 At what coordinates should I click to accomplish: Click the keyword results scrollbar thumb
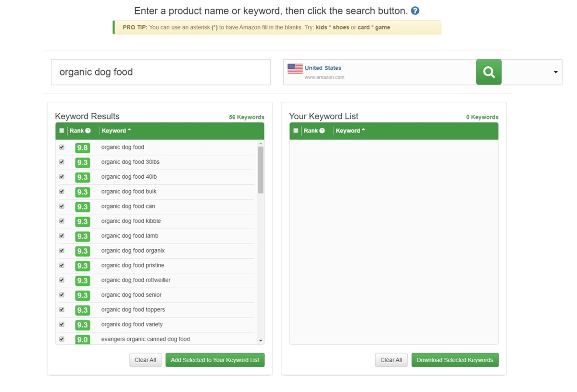click(261, 170)
